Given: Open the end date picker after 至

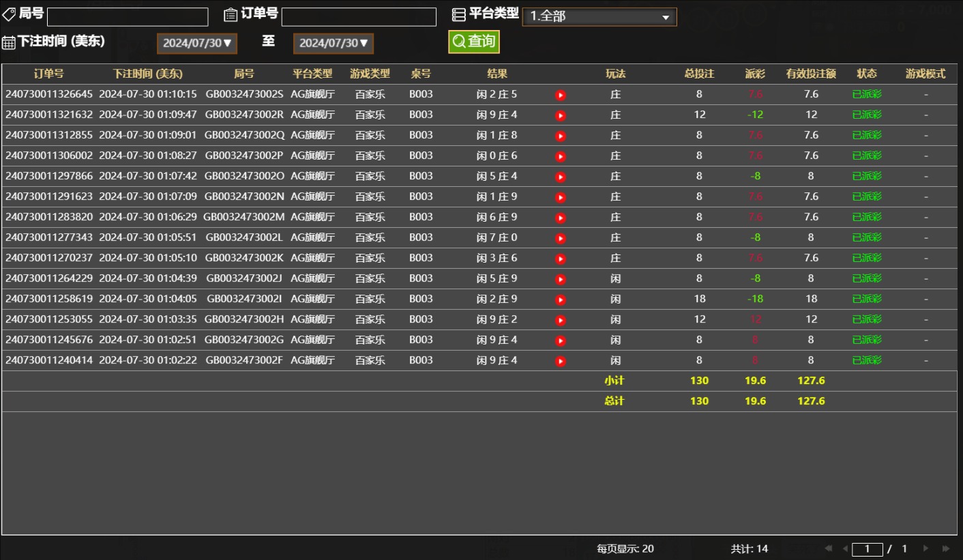Looking at the screenshot, I should pos(334,43).
